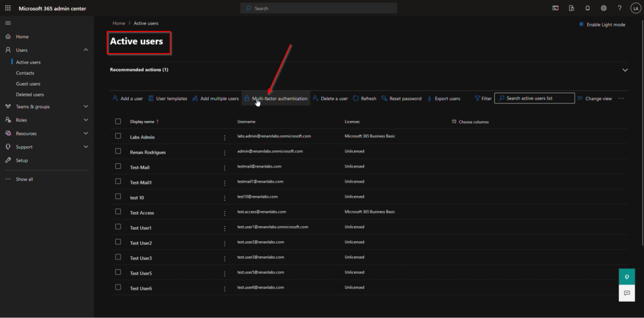Check the Test Access row checkbox
644x318 pixels.
pos(118,212)
